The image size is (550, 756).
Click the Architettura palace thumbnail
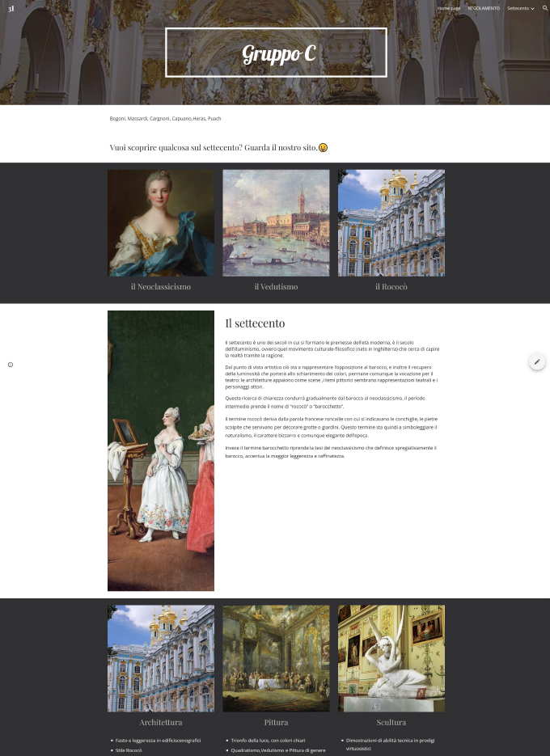point(161,659)
